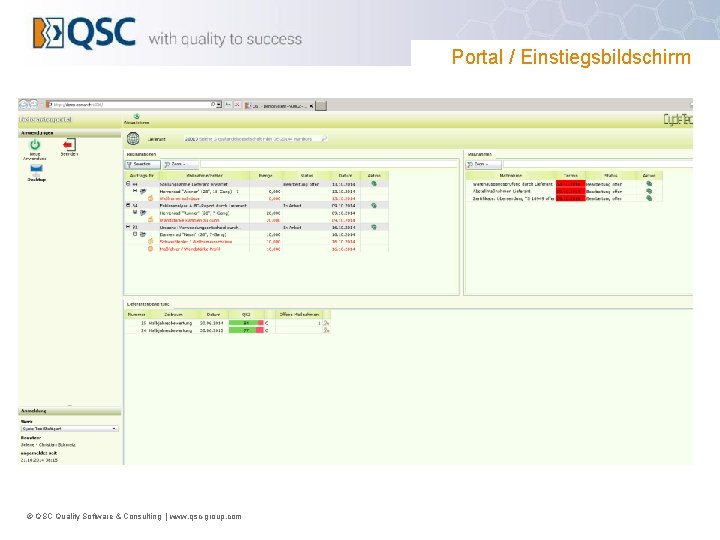Click the Sortieren filter button in Reklamationen
This screenshot has width=720, height=540.
[x=142, y=164]
